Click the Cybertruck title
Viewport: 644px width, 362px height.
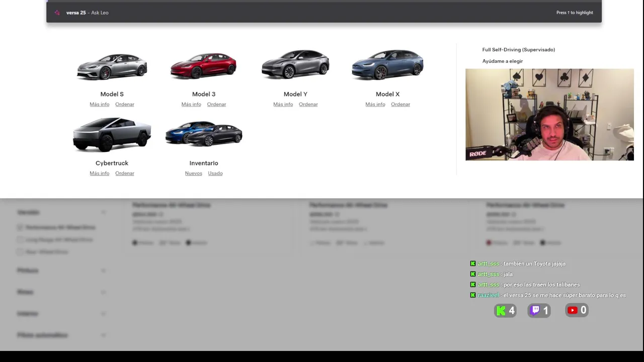tap(112, 163)
